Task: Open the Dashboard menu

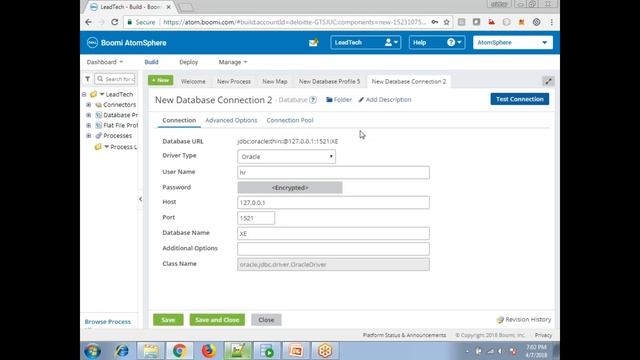Action: tap(104, 62)
